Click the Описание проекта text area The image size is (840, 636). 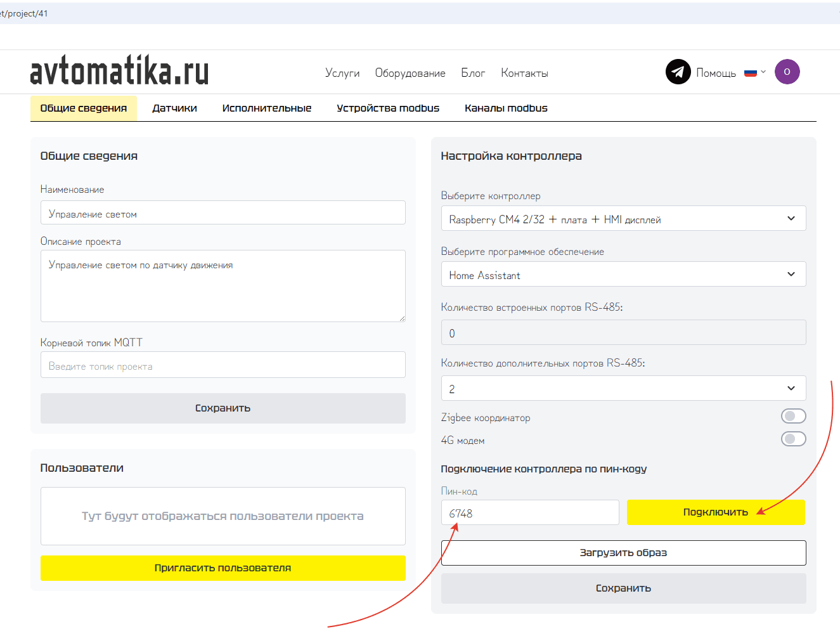point(223,286)
